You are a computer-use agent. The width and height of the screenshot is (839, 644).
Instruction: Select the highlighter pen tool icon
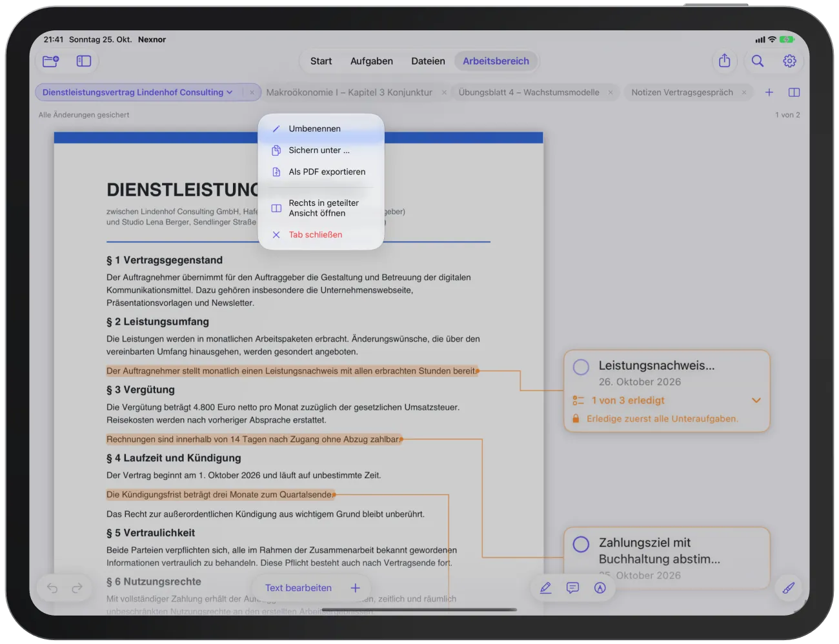tap(545, 588)
